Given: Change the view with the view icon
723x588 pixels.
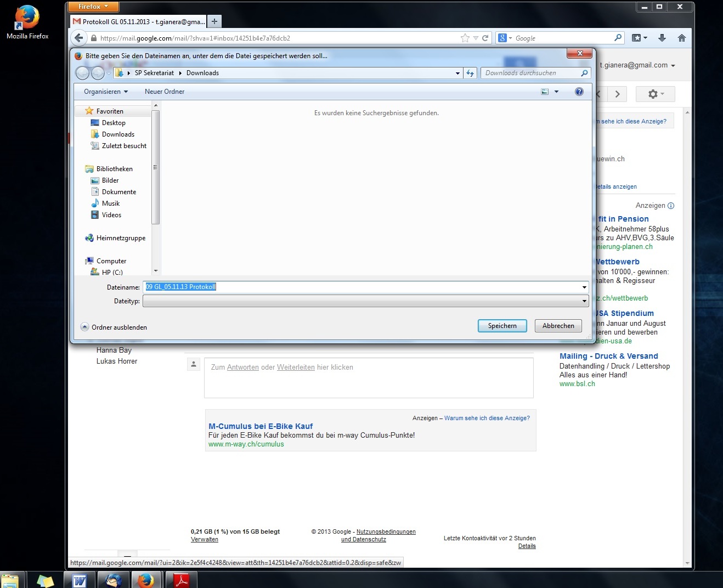Looking at the screenshot, I should click(545, 92).
